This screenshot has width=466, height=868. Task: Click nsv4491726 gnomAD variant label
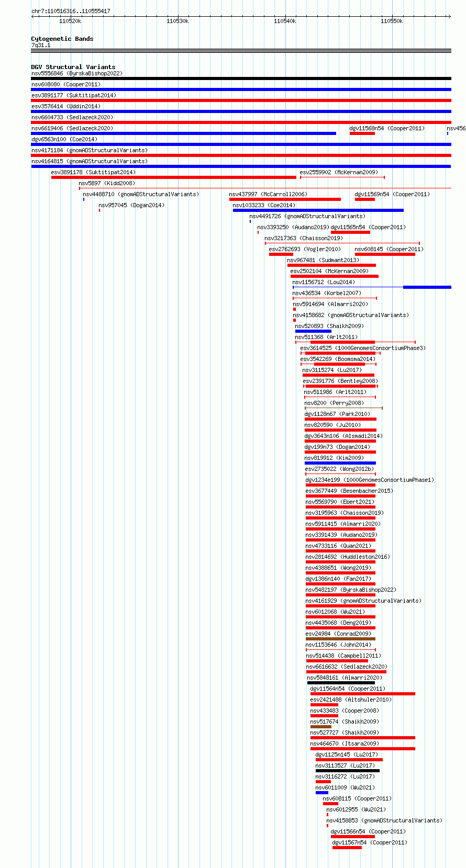(x=308, y=216)
